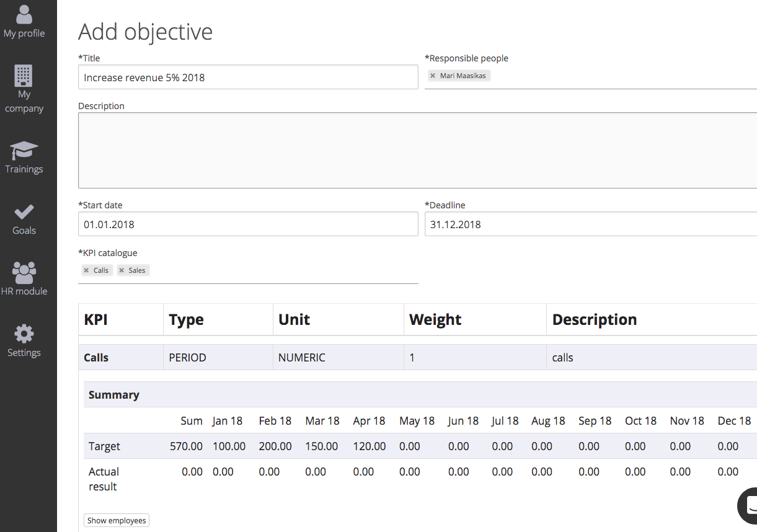The height and width of the screenshot is (532, 757).
Task: Click the Jun 18 column header
Action: click(463, 421)
